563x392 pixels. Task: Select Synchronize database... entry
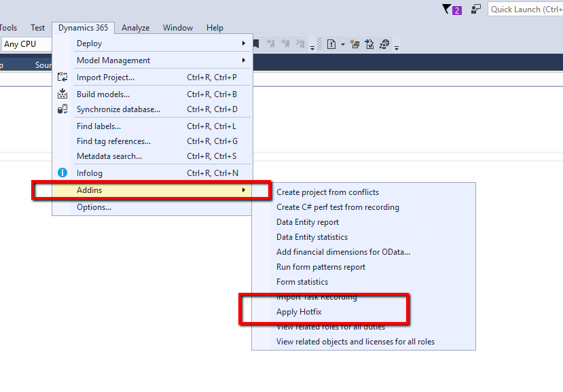153,109
